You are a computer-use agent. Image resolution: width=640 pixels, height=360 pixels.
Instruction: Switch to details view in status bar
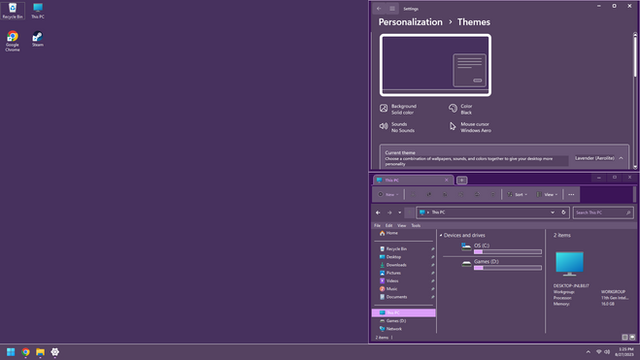624,337
